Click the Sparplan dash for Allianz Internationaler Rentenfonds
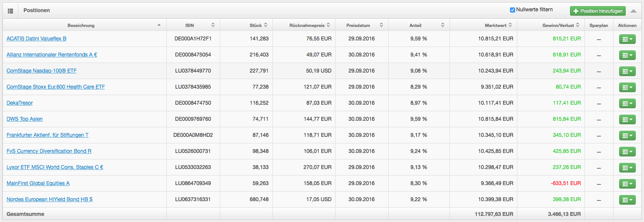The width and height of the screenshot is (644, 222). 598,55
